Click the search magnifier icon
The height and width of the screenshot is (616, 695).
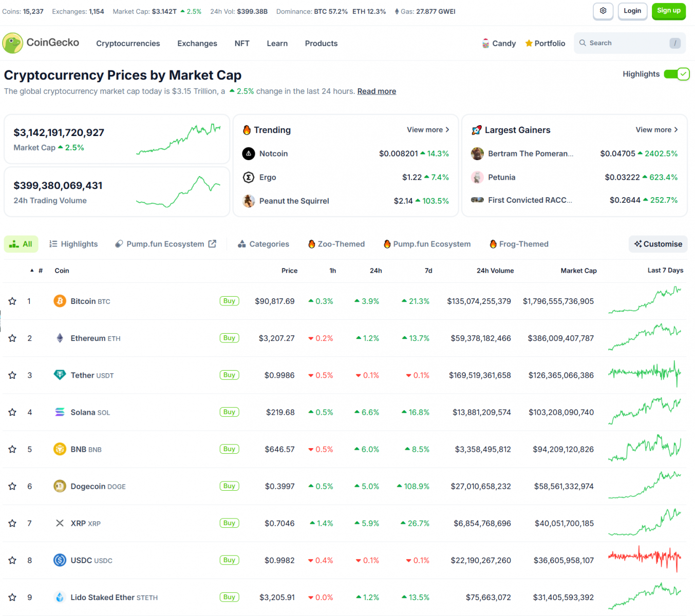[x=583, y=43]
